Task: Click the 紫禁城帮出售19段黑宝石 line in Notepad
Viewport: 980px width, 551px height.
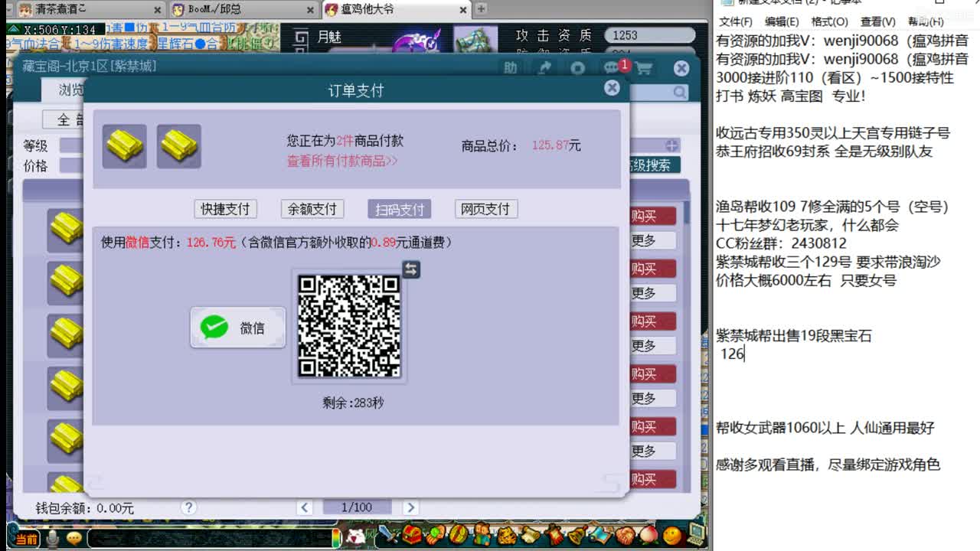Action: [794, 336]
